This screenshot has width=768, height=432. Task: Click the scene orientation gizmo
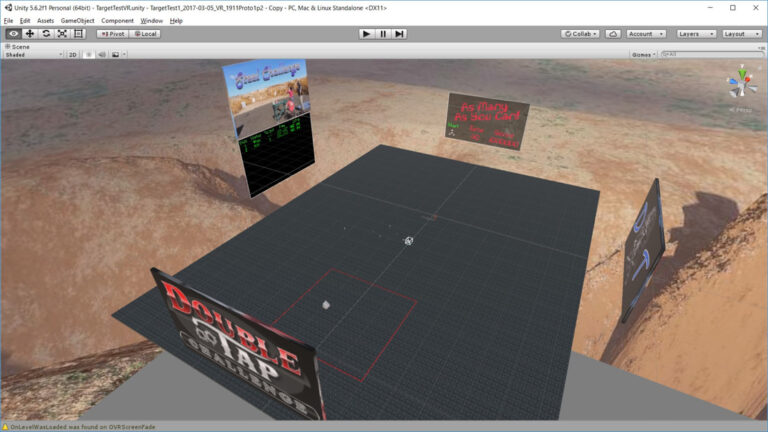[741, 82]
